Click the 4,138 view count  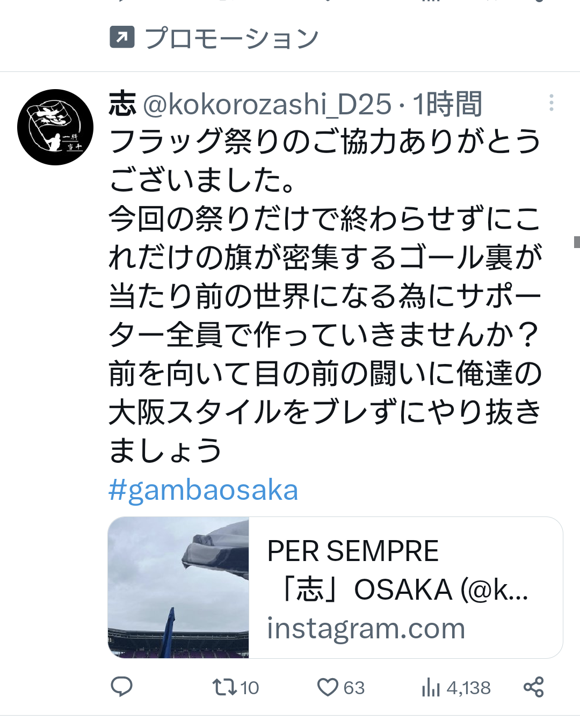coord(468,688)
